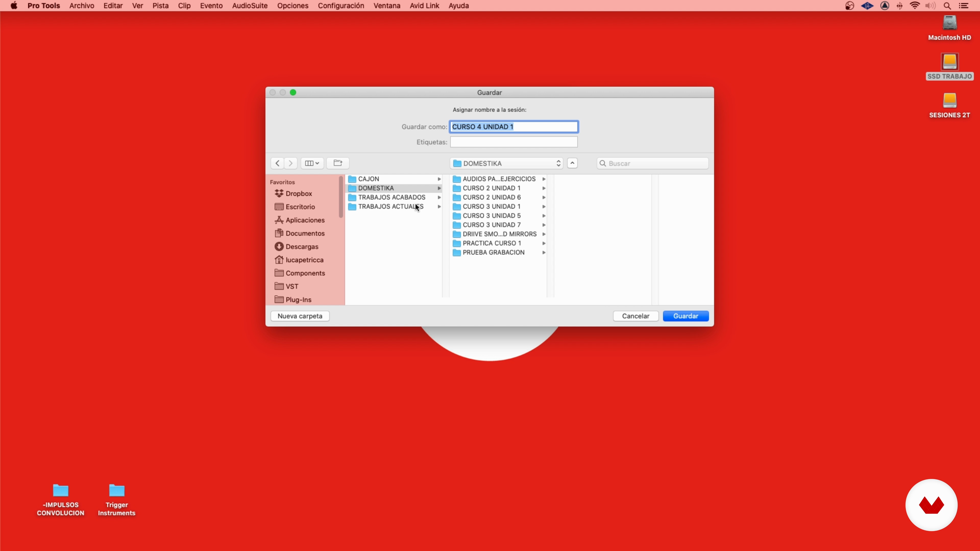Viewport: 980px width, 551px height.
Task: Expand the CAJON folder arrow
Action: [439, 179]
